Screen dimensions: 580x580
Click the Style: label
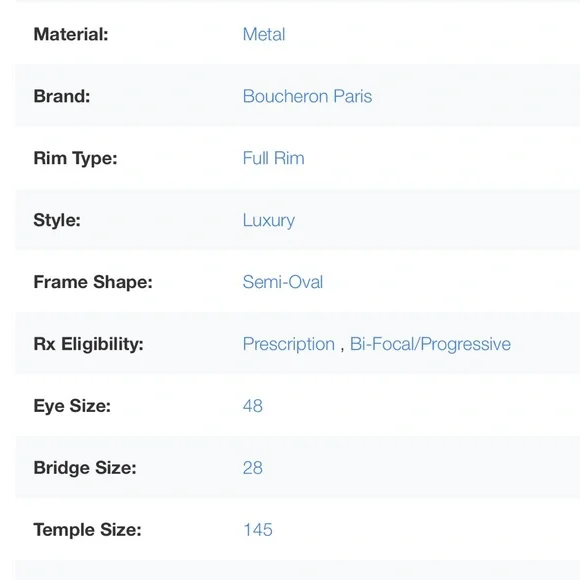click(x=57, y=221)
